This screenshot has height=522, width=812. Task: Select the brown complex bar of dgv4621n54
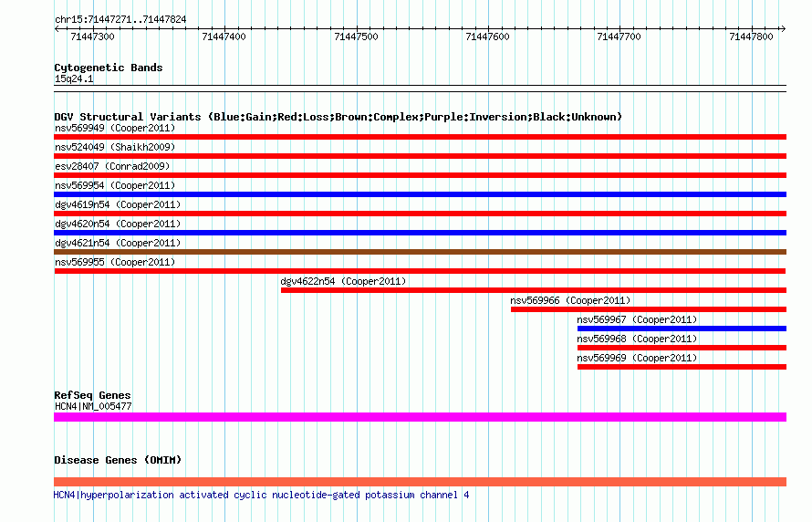420,252
